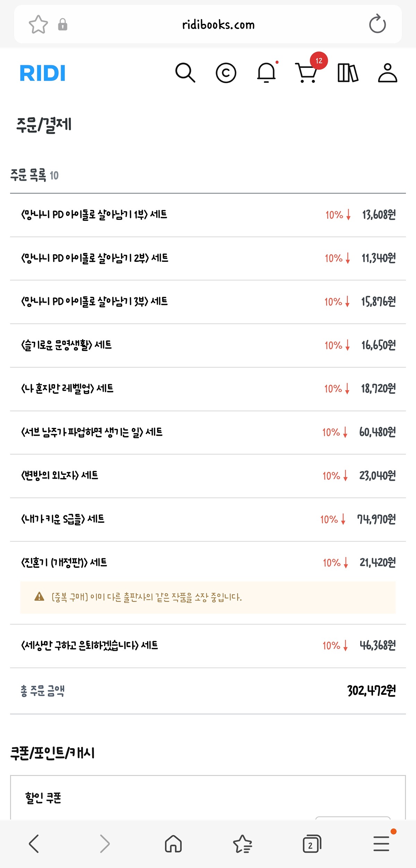The height and width of the screenshot is (868, 416).
Task: Bookmark this page with star icon
Action: [x=38, y=25]
